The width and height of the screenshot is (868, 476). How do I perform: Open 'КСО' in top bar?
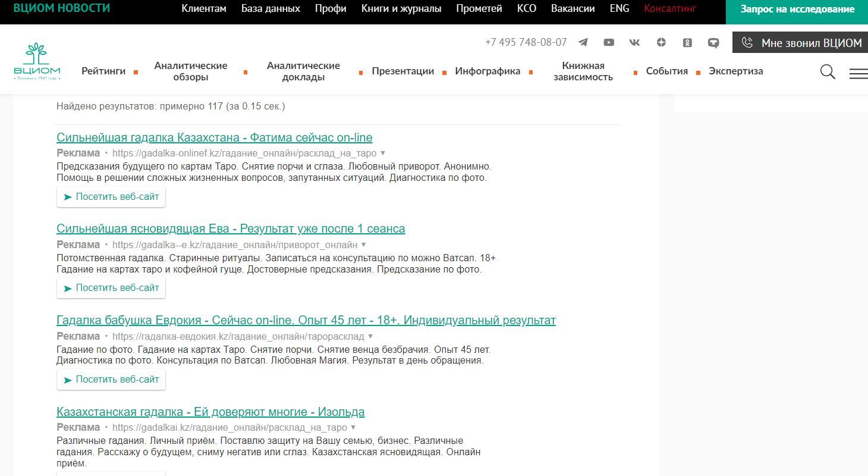(x=527, y=8)
